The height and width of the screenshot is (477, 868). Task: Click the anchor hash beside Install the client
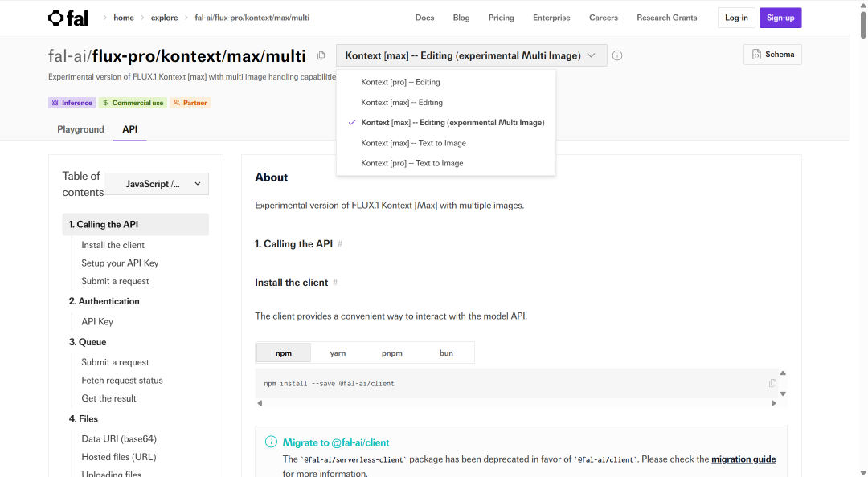[335, 283]
